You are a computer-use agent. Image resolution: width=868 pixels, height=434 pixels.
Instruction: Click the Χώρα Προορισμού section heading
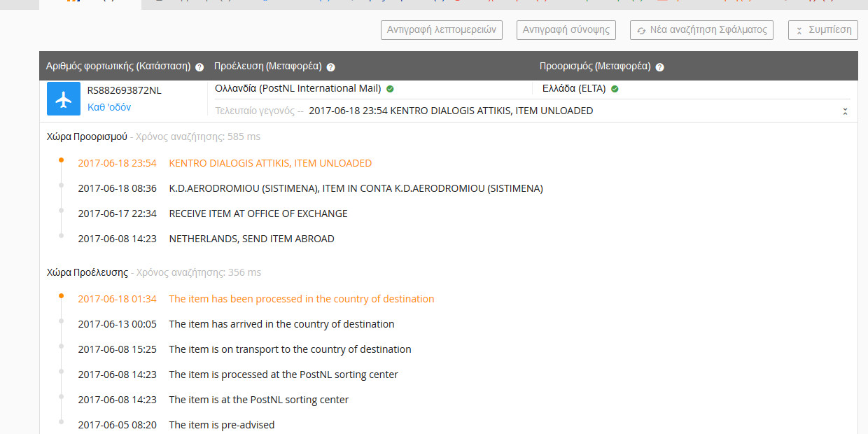[x=87, y=136]
